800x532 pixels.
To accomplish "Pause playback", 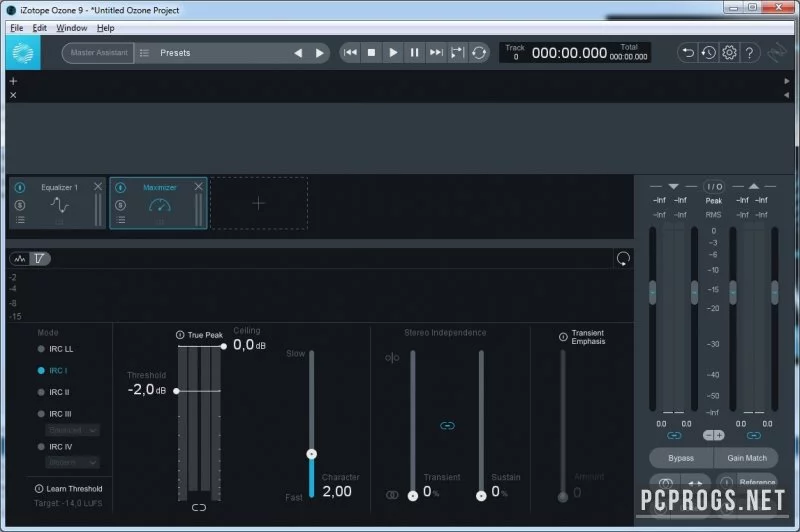I will coord(414,53).
